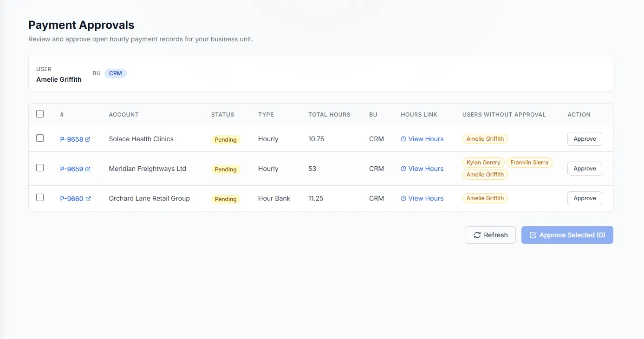Open external link icon beside P-9658
Viewport: 644px width, 339px height.
pos(88,139)
